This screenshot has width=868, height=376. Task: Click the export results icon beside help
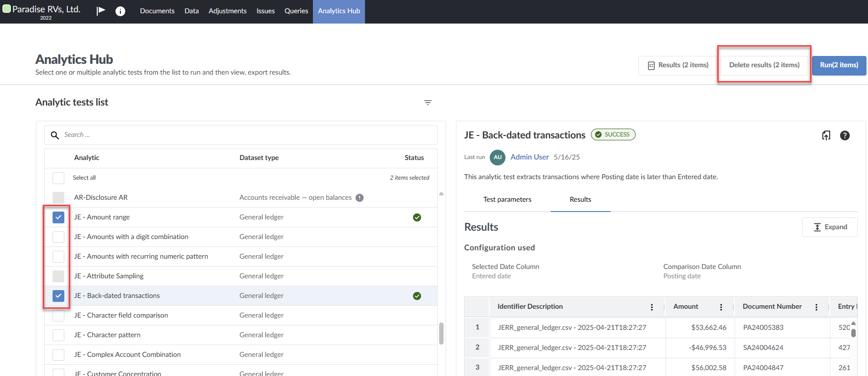click(826, 135)
